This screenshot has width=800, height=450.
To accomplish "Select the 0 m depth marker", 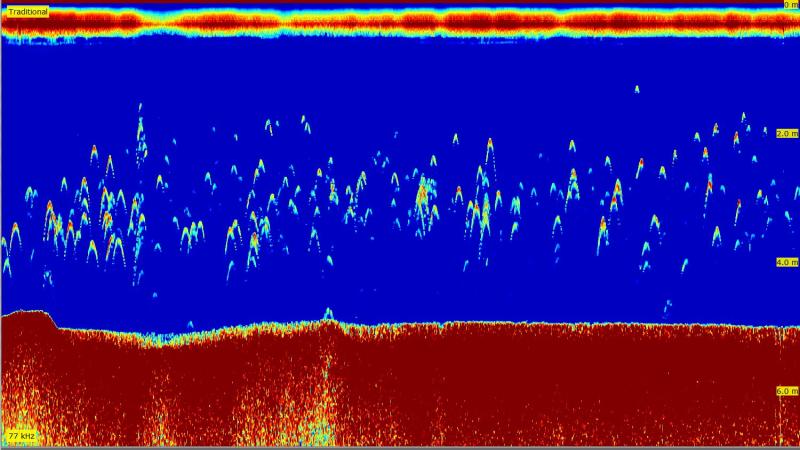I will tap(790, 6).
